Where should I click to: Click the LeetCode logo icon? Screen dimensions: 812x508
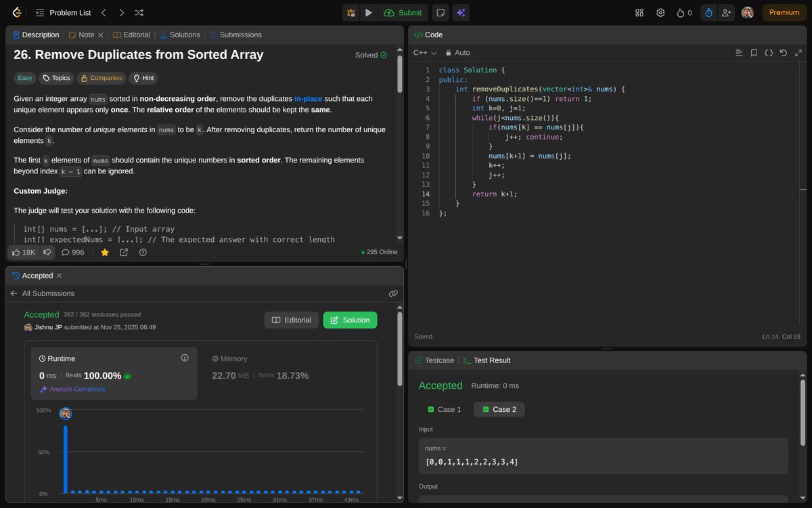[16, 12]
